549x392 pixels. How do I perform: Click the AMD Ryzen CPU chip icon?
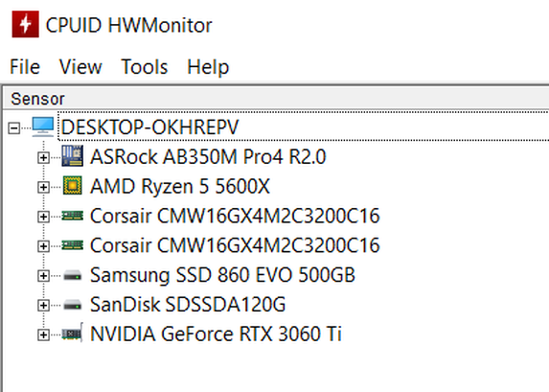[73, 185]
